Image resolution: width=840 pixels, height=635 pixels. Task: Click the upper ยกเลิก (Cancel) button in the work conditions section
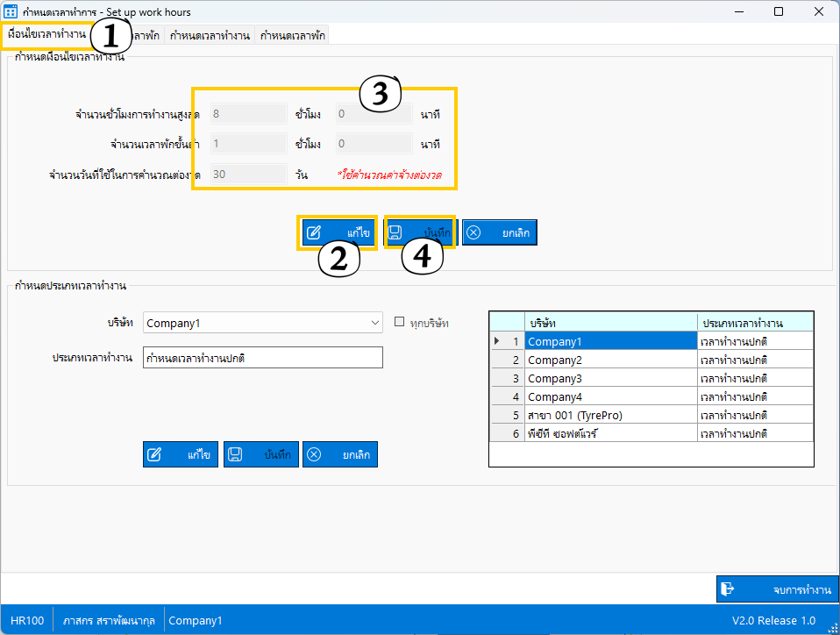(499, 232)
